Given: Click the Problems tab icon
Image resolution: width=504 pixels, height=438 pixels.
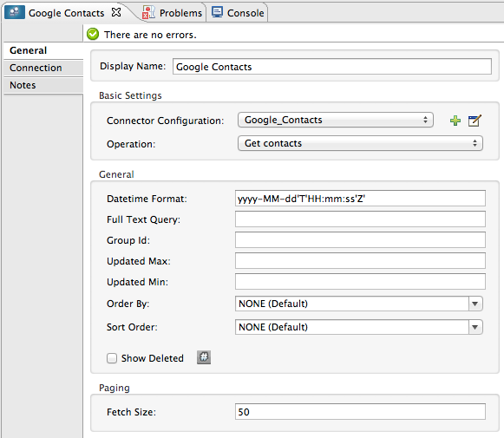Looking at the screenshot, I should (148, 12).
